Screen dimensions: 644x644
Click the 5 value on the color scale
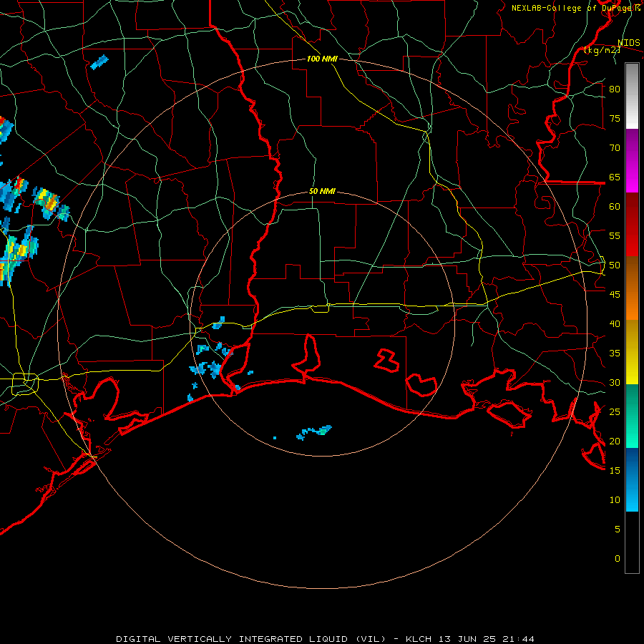pyautogui.click(x=617, y=529)
